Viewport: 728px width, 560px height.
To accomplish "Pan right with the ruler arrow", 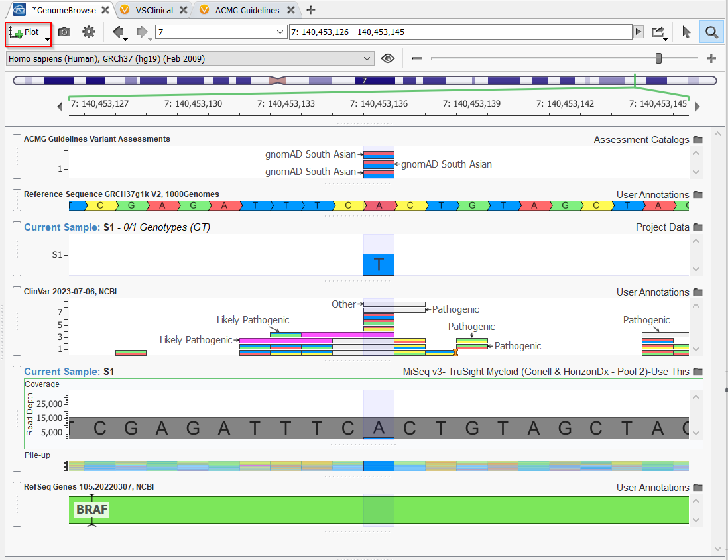I will pyautogui.click(x=697, y=107).
